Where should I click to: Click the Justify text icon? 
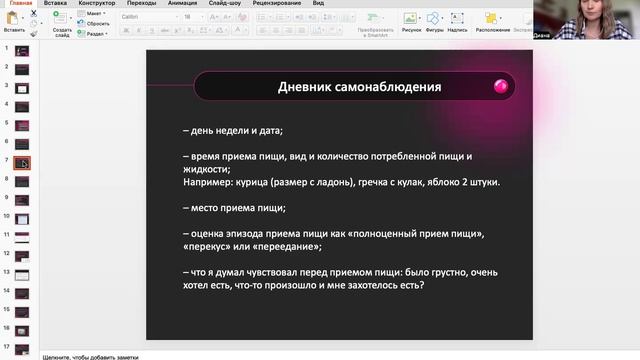pos(302,31)
